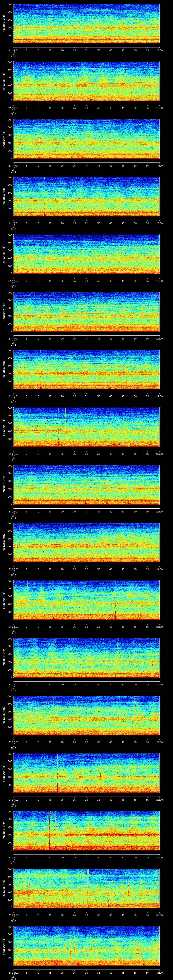Click the 21:20:00 start time label
Screen dimensions: 173x980
coord(13,396)
